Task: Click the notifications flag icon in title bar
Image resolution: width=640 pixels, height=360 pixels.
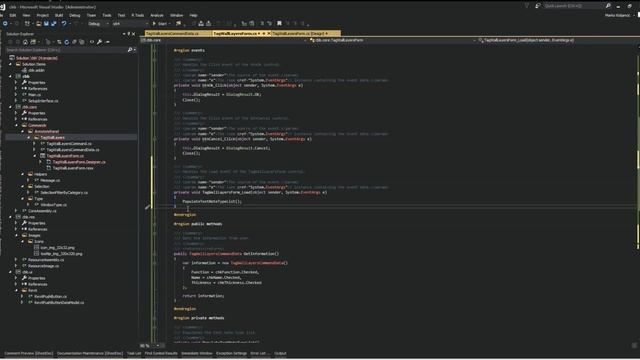Action: click(x=527, y=6)
